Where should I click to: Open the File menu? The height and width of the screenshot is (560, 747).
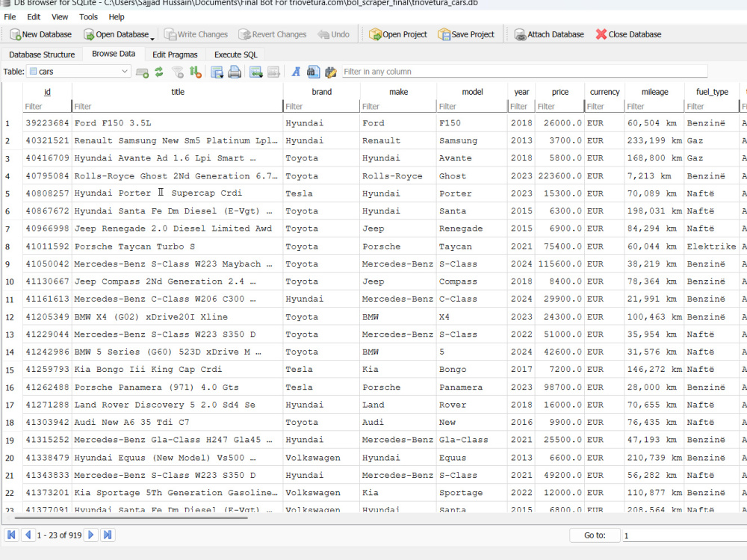tap(10, 16)
